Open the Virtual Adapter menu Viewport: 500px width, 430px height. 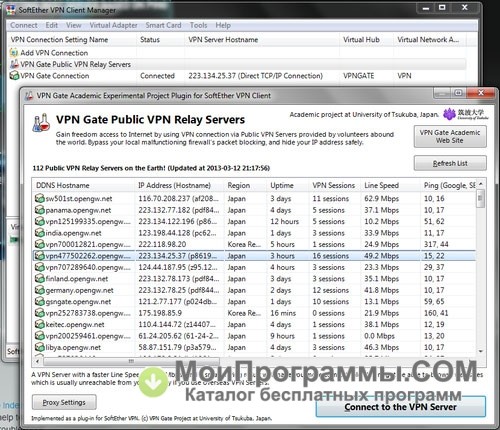pos(113,25)
